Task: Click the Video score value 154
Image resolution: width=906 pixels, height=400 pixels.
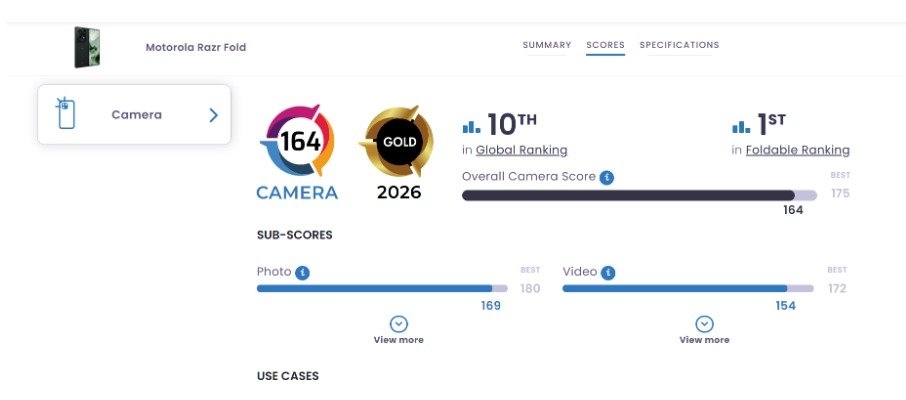Action: point(785,306)
